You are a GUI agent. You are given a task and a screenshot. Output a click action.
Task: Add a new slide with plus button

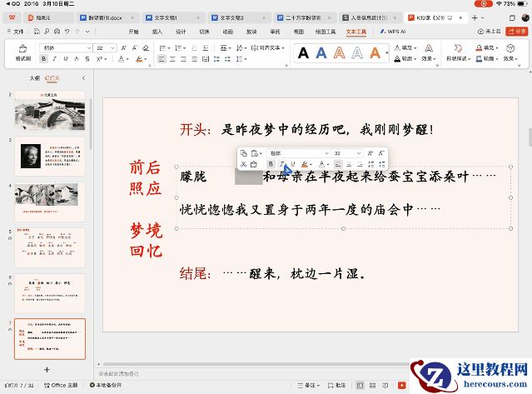pos(47,369)
